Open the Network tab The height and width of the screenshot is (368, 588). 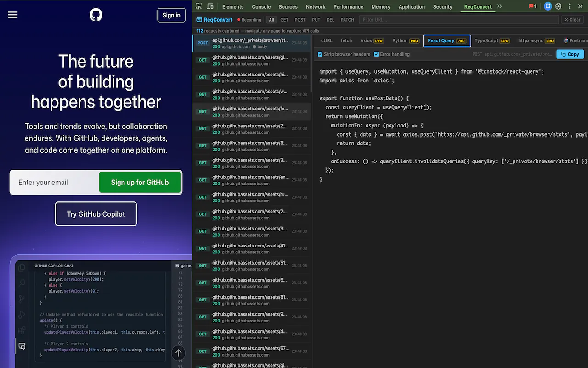316,6
